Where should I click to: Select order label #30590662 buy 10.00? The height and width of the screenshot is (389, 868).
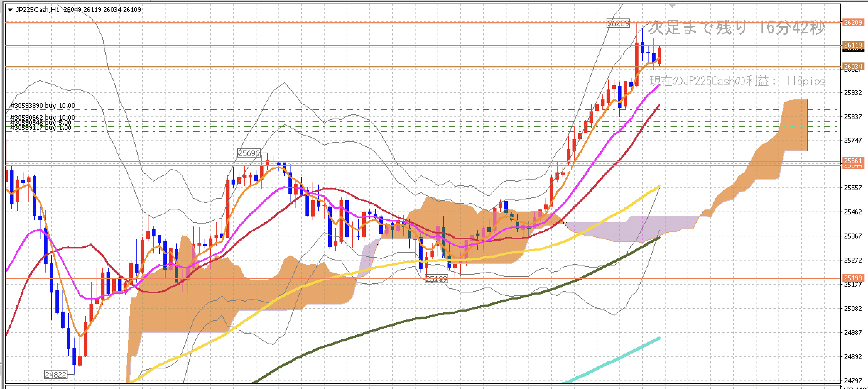(x=43, y=117)
